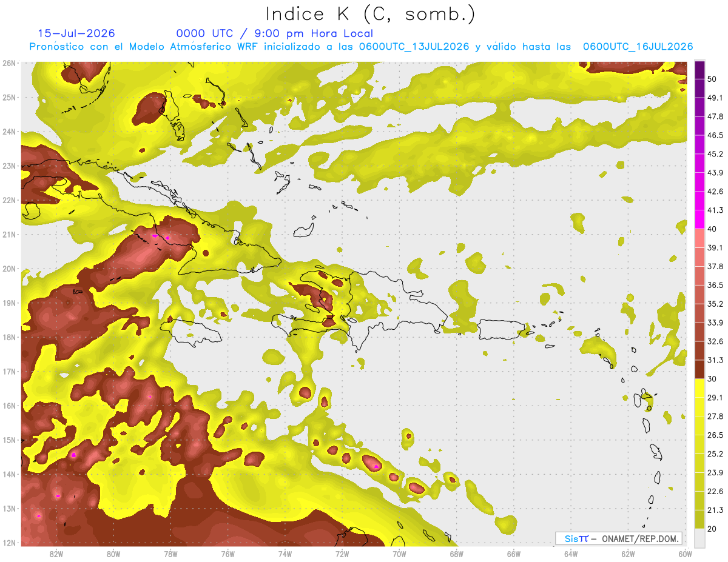Select the colorbar value "37.8"
Image resolution: width=728 pixels, height=562 pixels.
point(715,266)
